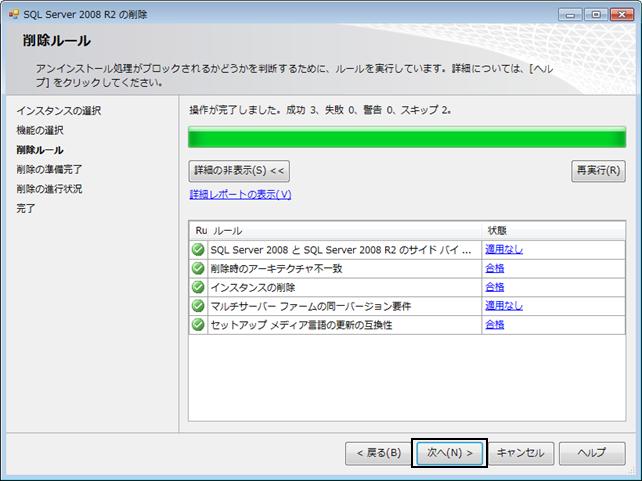Click the 次へ(N) > button
This screenshot has height=481, width=642.
click(450, 453)
